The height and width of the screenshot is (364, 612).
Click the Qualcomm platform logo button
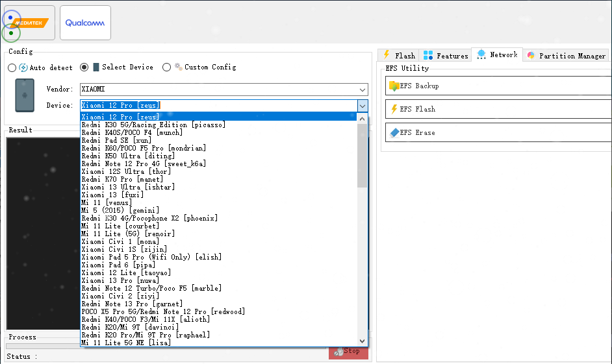(85, 23)
